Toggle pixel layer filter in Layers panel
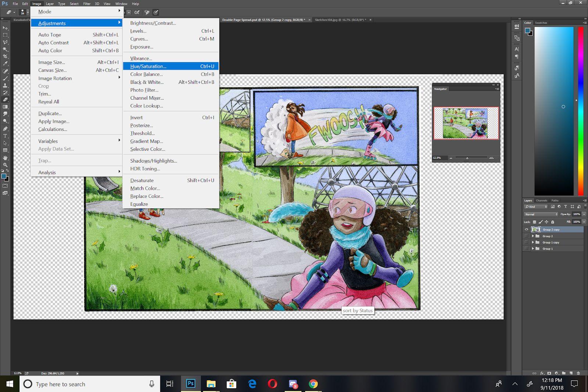Image resolution: width=588 pixels, height=392 pixels. tap(553, 207)
